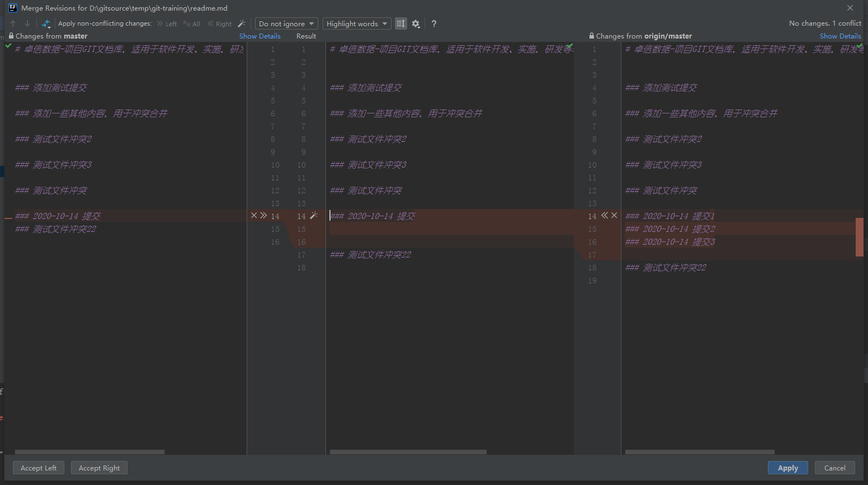Viewport: 868px width, 485px height.
Task: Click '### 添加测试提交' in left pane
Action: pos(51,88)
